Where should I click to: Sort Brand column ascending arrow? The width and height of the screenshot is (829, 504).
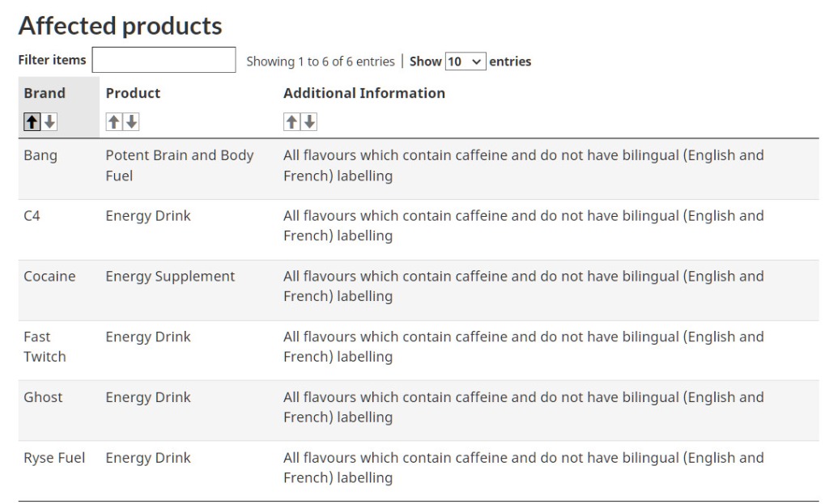[x=32, y=122]
